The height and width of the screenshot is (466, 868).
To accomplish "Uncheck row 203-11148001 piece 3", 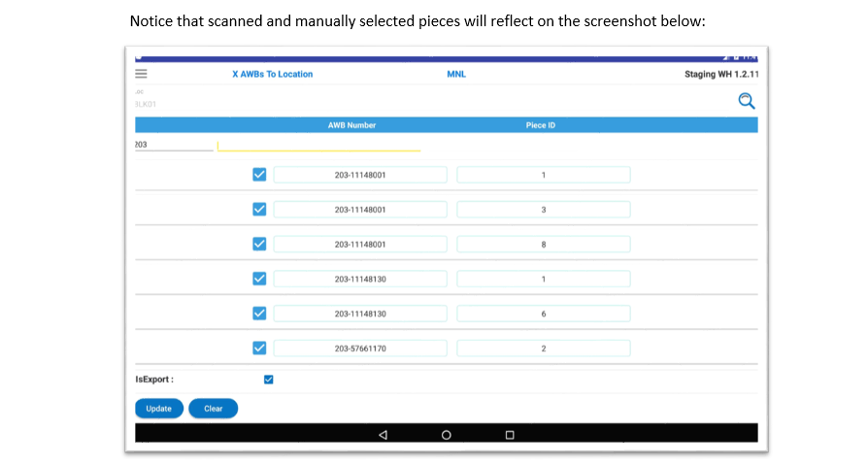I will click(x=259, y=209).
